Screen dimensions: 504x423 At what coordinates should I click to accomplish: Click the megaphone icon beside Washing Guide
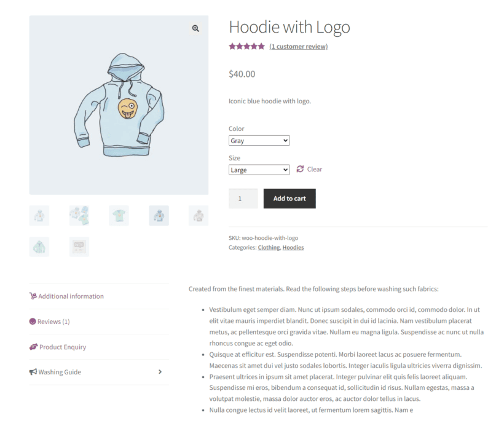33,372
